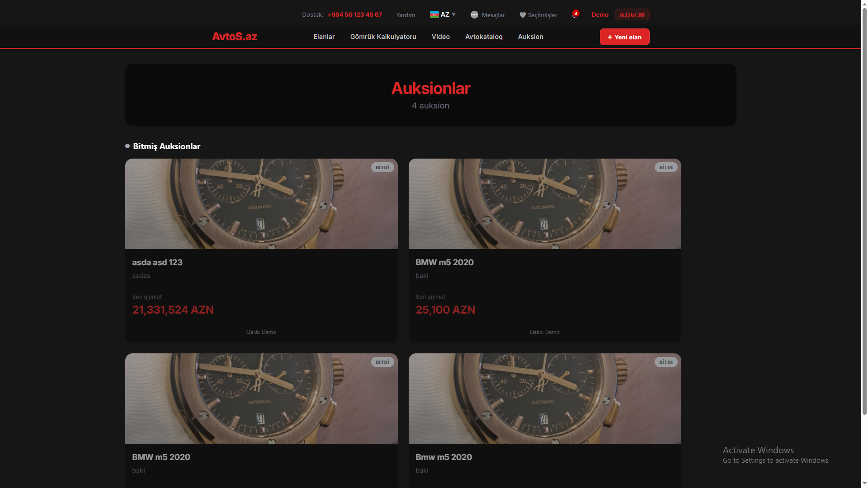Screen dimensions: 868x488
Task: Click the asdas location text
Action: coord(141,276)
